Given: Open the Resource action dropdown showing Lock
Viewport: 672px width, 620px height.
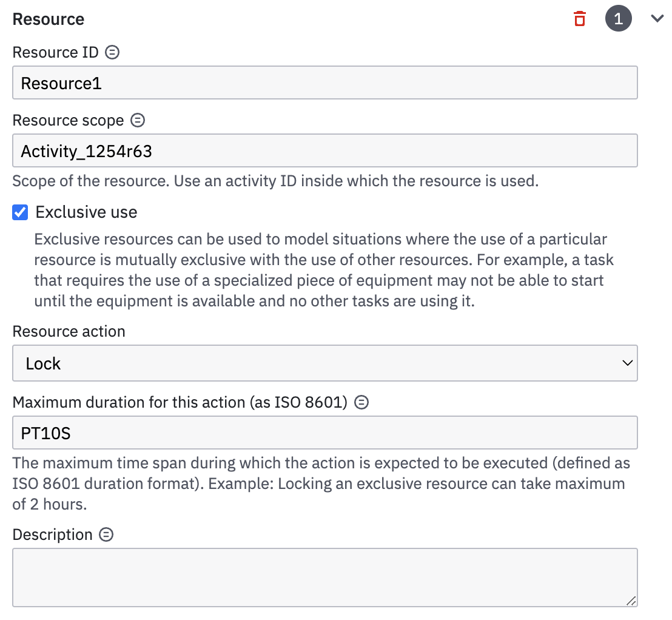Looking at the screenshot, I should tap(324, 363).
